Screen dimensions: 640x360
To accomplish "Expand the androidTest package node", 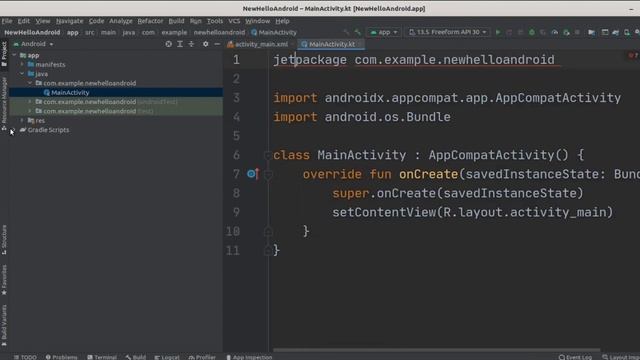I will click(x=30, y=102).
